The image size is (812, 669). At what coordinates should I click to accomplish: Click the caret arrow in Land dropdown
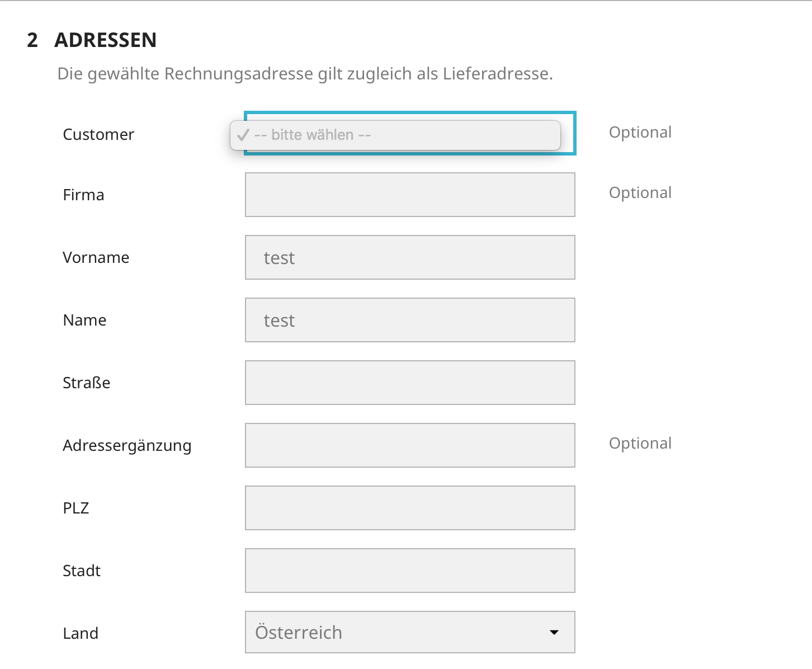(x=554, y=632)
